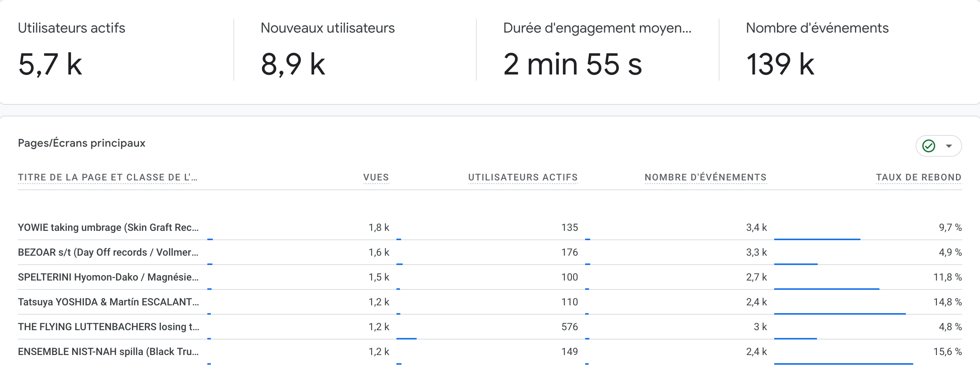980x388 pixels.
Task: Click the 576 active users value
Action: 570,327
